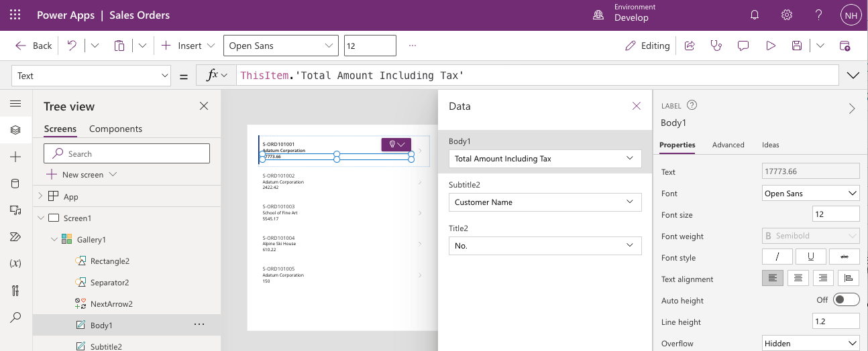
Task: Collapse the Gallery1 tree node
Action: (54, 239)
